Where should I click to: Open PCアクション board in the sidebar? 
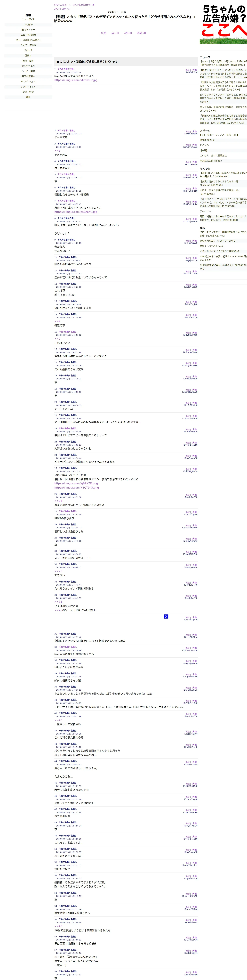(28, 81)
